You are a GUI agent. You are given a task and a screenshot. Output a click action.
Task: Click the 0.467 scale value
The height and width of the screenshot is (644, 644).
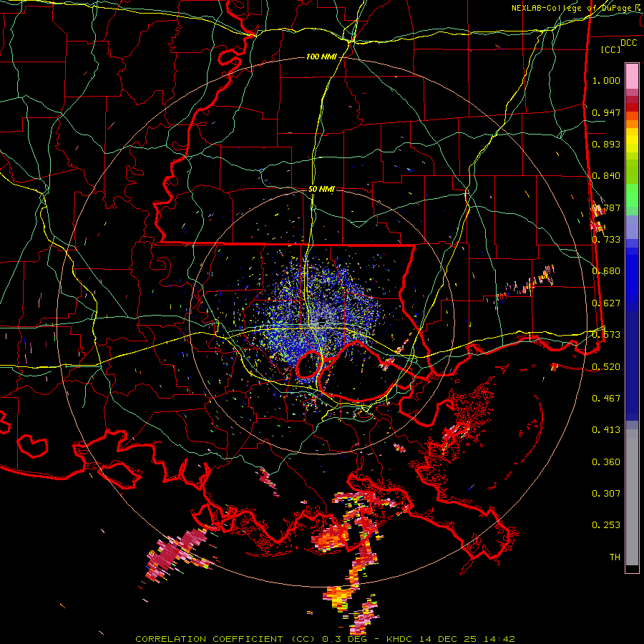[606, 399]
